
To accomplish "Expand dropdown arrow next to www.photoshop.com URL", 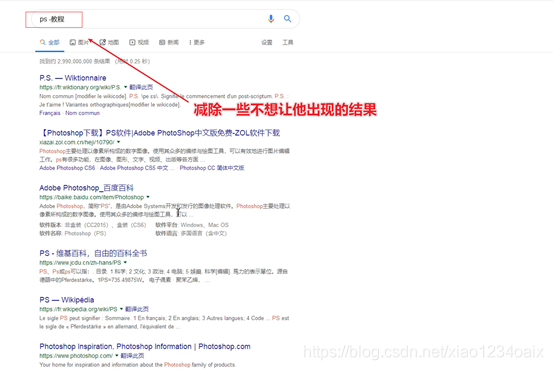I will coord(117,356).
